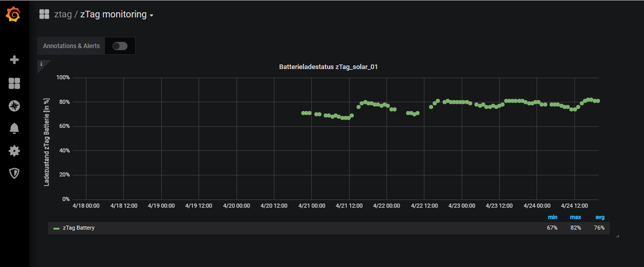
Task: Click the 76% avg value in the legend
Action: (x=599, y=228)
